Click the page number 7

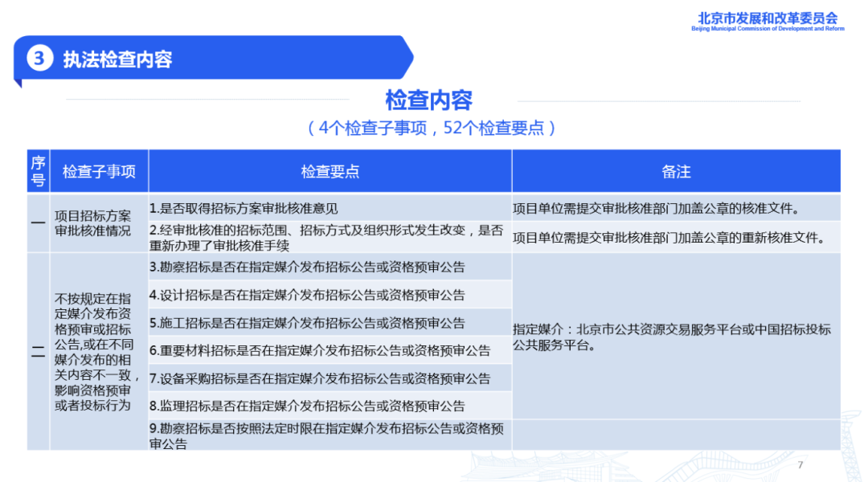coord(800,465)
